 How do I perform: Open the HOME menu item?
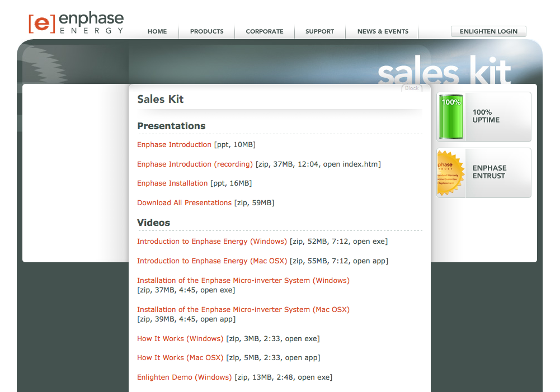click(157, 31)
